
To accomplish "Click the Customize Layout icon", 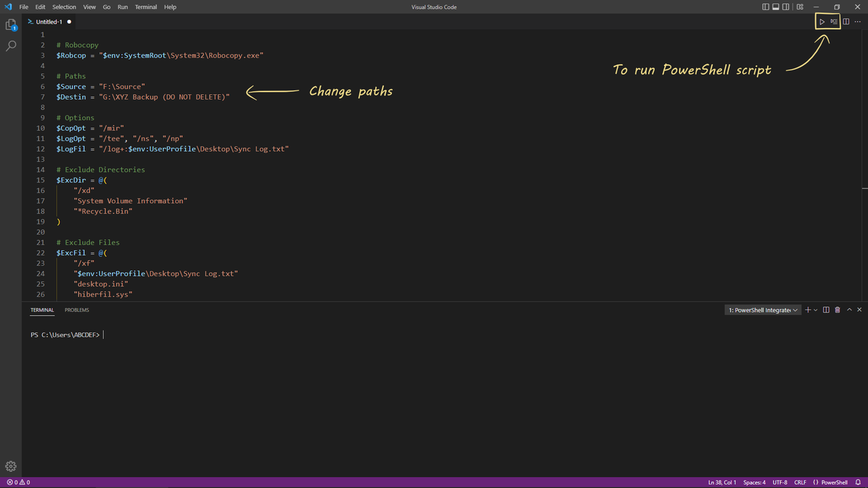I will (800, 7).
